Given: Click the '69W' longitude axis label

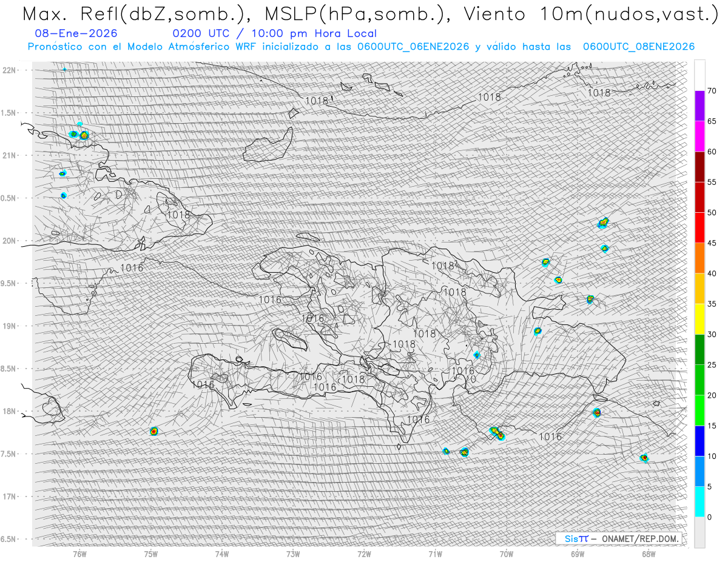Looking at the screenshot, I should coord(577,554).
